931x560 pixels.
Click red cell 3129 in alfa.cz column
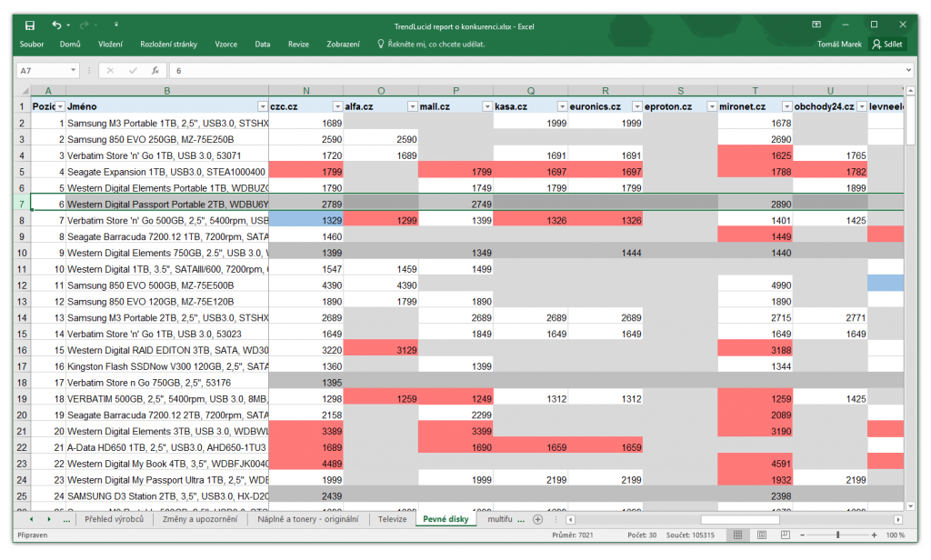click(381, 350)
